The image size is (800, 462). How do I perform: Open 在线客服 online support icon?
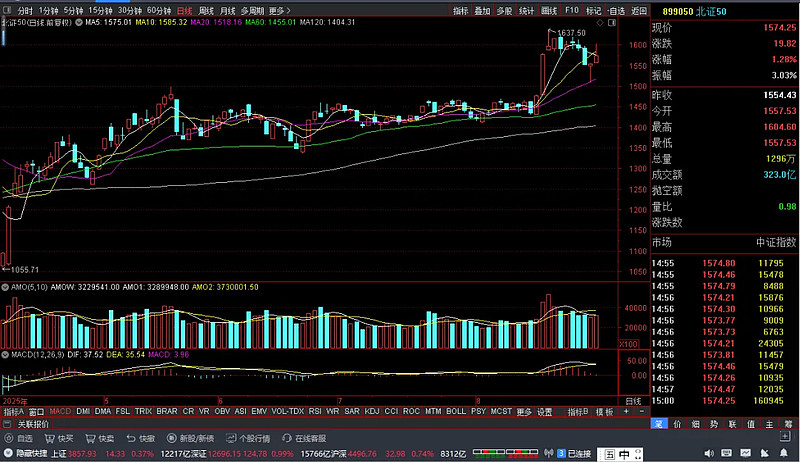[303, 438]
